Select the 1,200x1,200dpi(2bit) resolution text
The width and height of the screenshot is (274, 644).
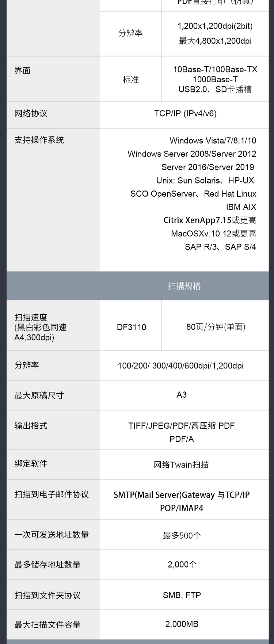click(215, 26)
